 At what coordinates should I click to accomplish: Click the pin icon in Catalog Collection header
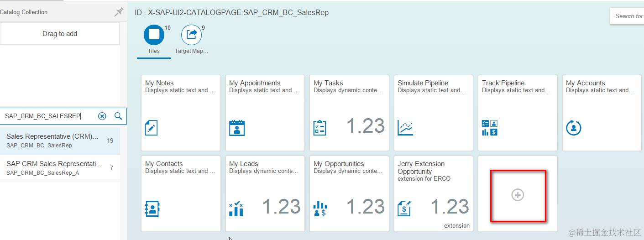[x=119, y=12]
